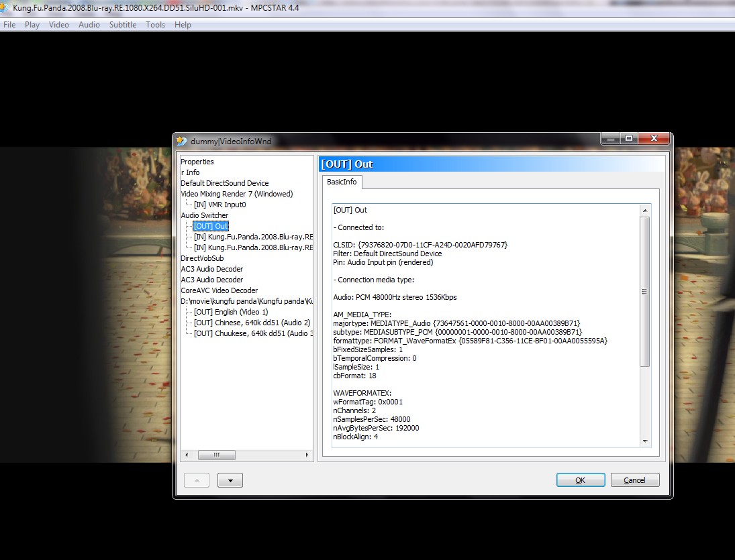The width and height of the screenshot is (735, 560).
Task: Select the second AC3 Audio Decoder
Action: [212, 280]
